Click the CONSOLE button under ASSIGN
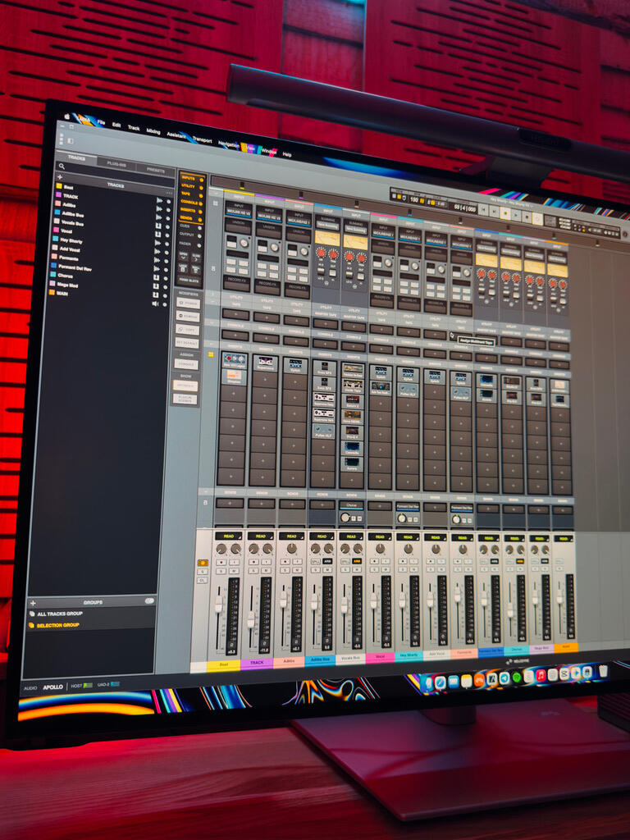Screen dimensions: 630x840 [x=186, y=365]
